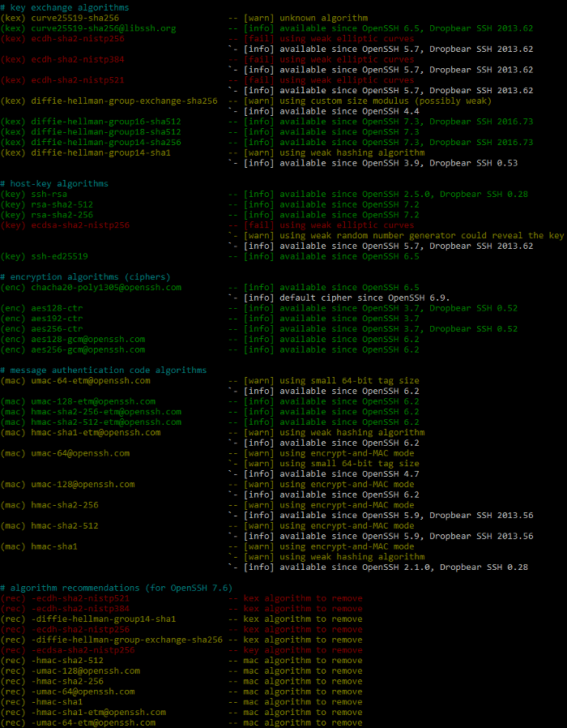Click '# encryption algorithms (ciphers)' heading
Screen dimensions: 567x728
(x=85, y=277)
